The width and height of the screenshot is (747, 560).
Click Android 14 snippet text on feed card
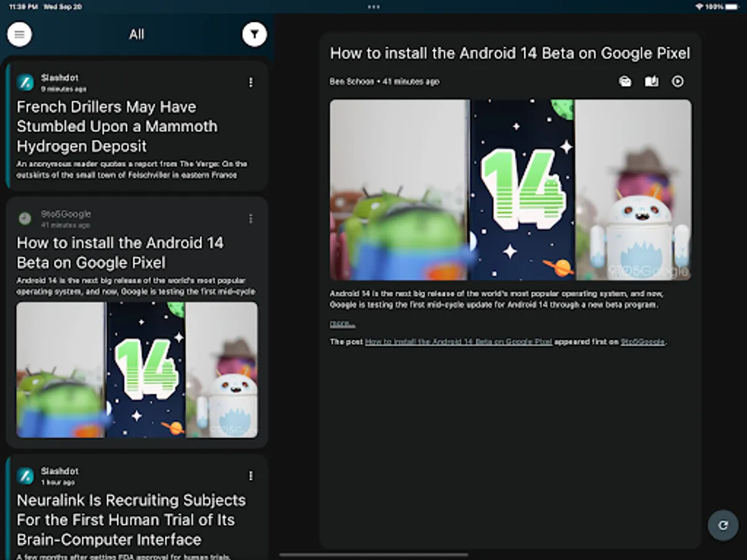point(136,286)
